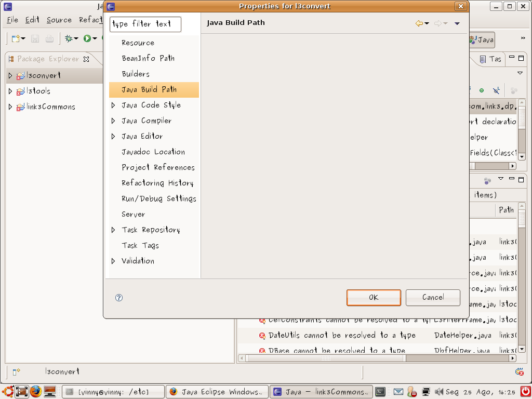Screen dimensions: 532x399
Task: Show more perspectives chevron in Eclipse toolbar
Action: click(523, 38)
